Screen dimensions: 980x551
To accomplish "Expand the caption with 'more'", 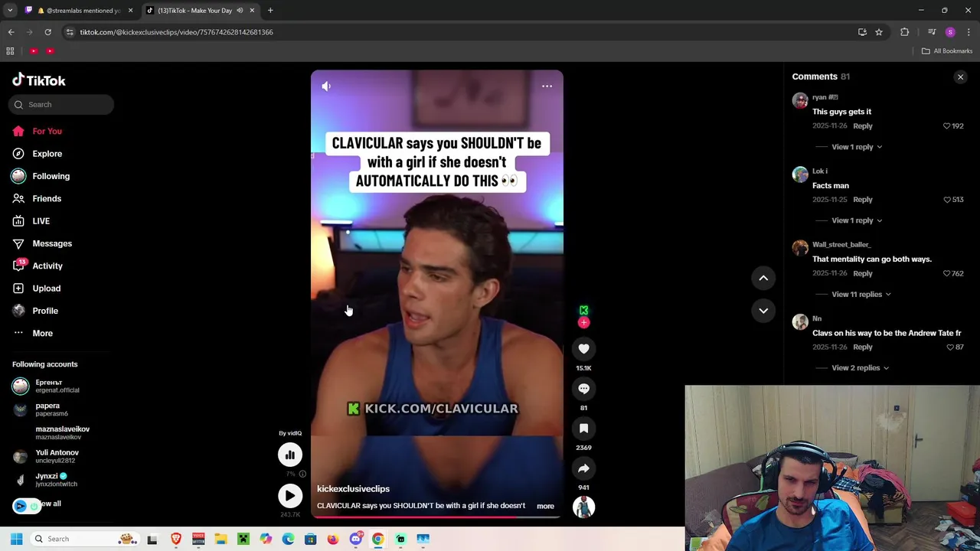I will coord(545,506).
